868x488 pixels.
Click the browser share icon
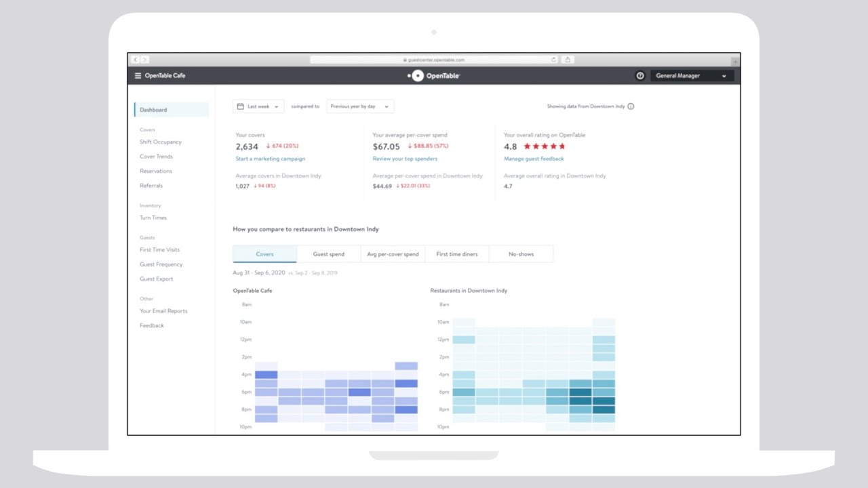568,60
